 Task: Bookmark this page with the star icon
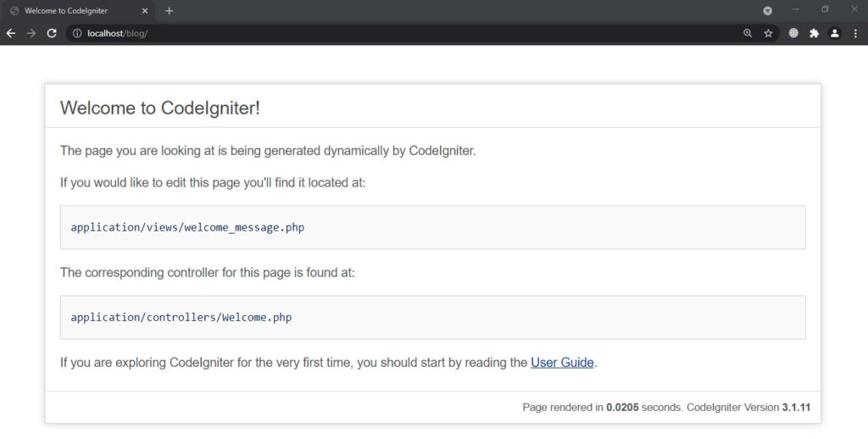point(768,33)
